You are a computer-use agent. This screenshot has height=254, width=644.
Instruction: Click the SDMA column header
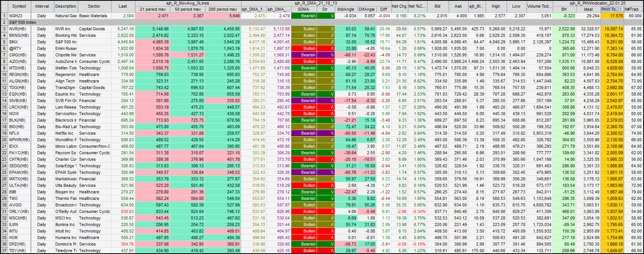[304, 9]
